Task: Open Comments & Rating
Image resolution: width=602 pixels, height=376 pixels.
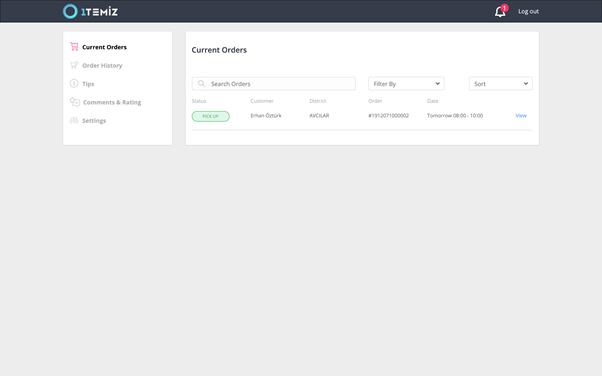Action: (x=112, y=102)
